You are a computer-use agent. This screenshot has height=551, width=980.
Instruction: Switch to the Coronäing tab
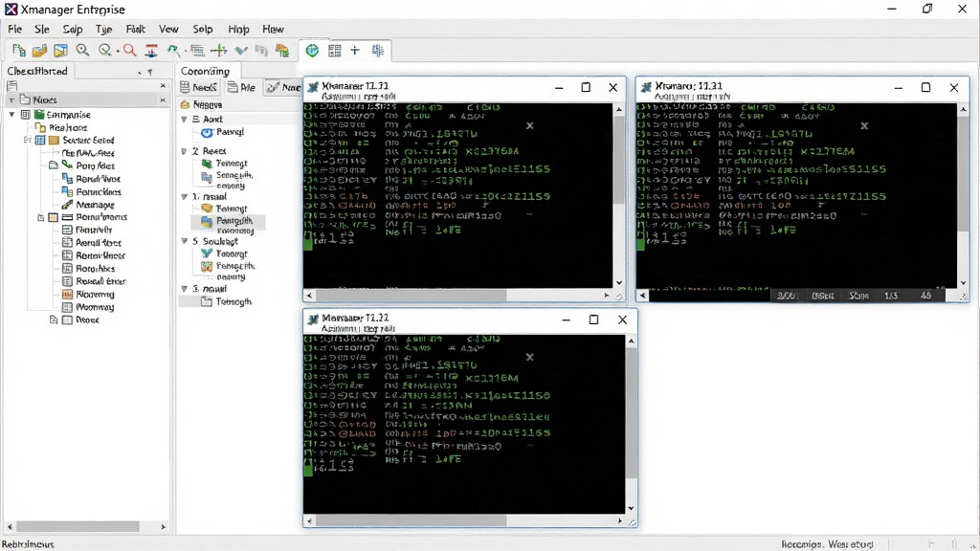pos(205,71)
